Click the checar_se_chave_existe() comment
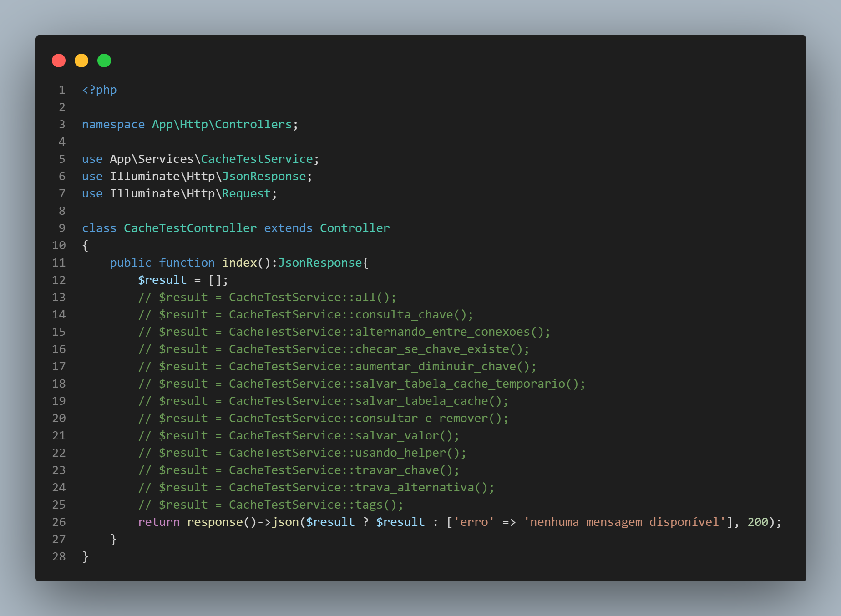Screen dimensions: 841x616 tap(334, 349)
